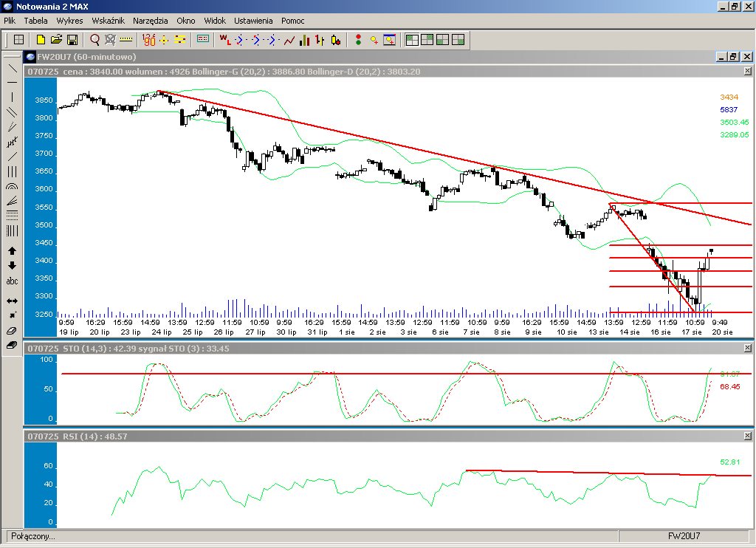Click the New document icon in toolbar
This screenshot has height=548, width=756.
coord(41,39)
